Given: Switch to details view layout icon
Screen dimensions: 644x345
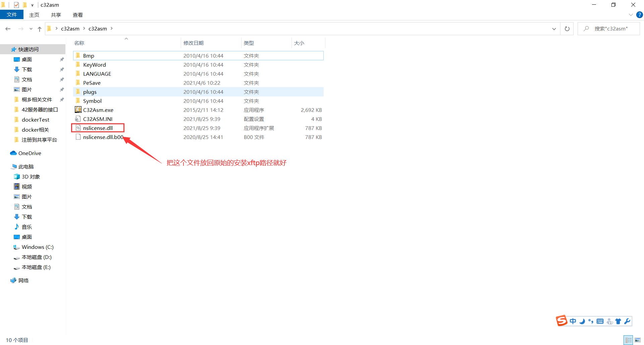Looking at the screenshot, I should (x=628, y=340).
